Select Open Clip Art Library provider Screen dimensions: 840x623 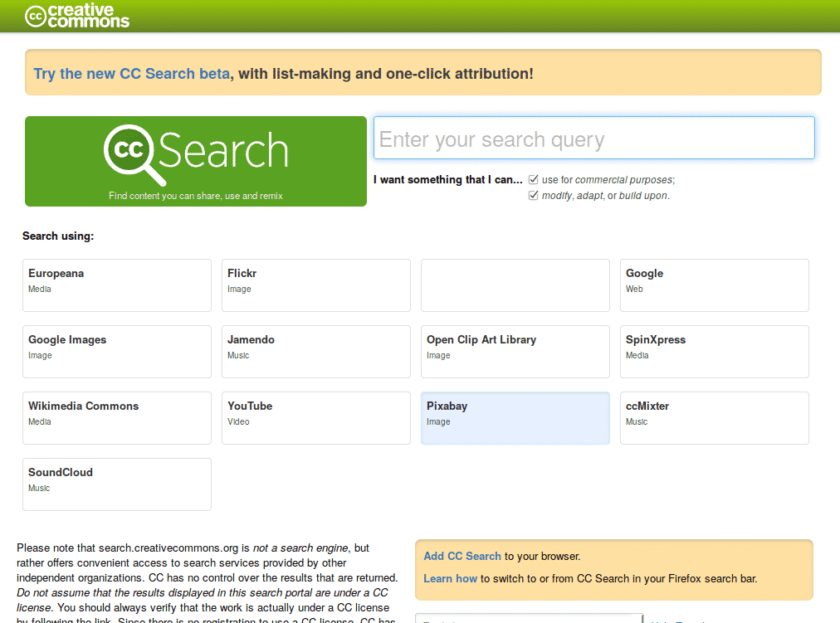[x=515, y=352]
